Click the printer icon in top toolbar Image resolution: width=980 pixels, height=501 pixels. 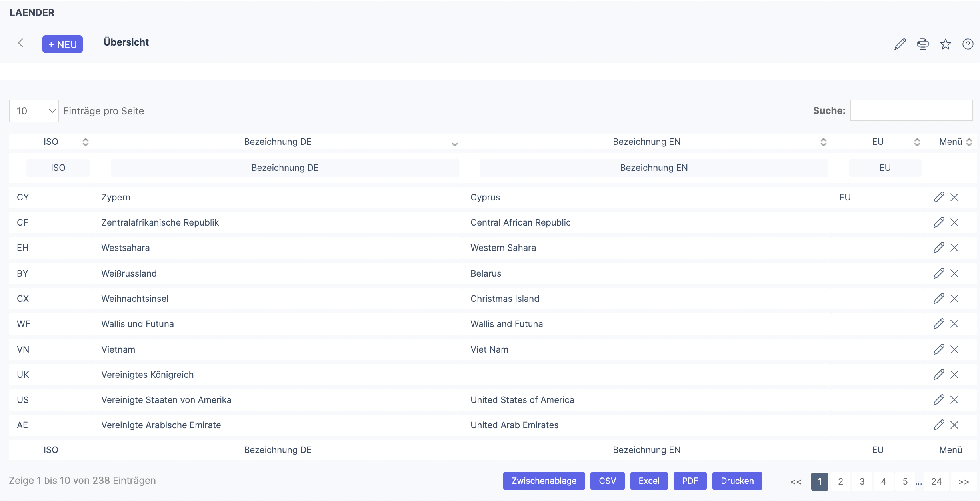tap(923, 44)
